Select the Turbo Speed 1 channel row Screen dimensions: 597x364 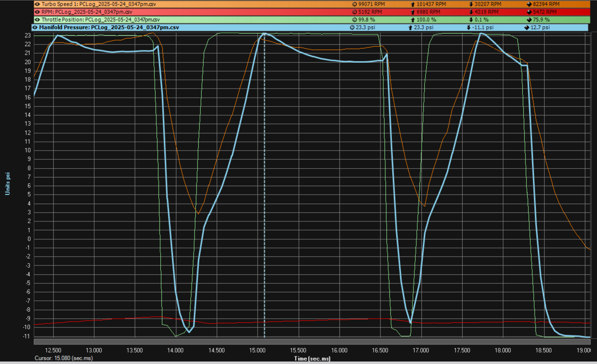coord(312,4)
